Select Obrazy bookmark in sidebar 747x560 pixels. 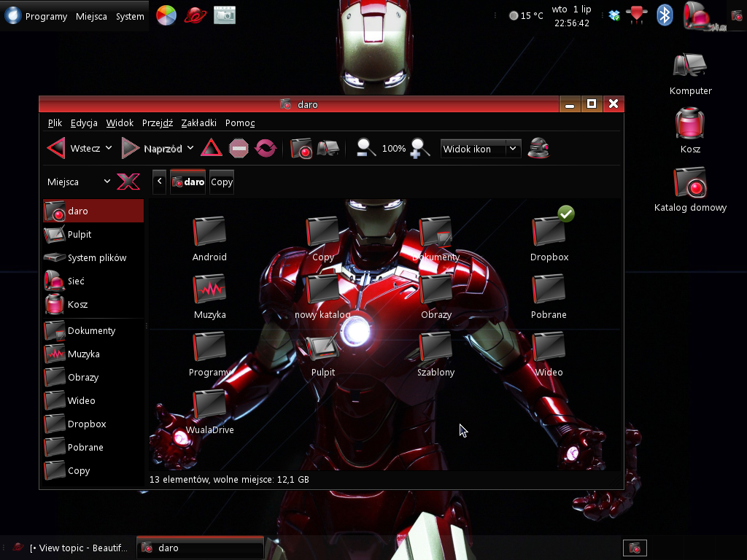point(93,377)
